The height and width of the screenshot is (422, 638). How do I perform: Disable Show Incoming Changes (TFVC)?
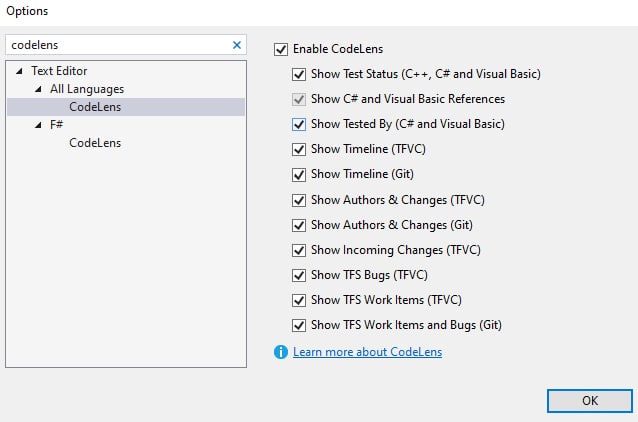click(299, 250)
